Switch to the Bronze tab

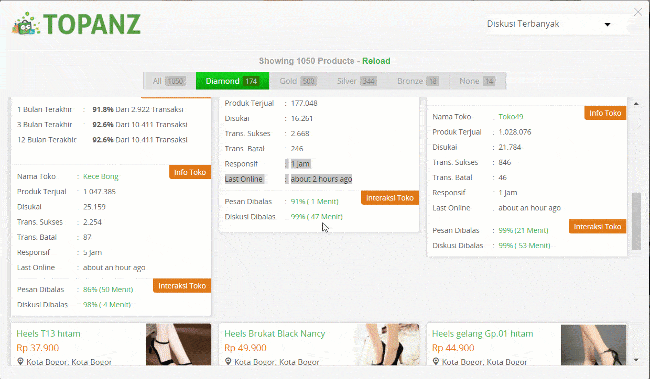(417, 81)
